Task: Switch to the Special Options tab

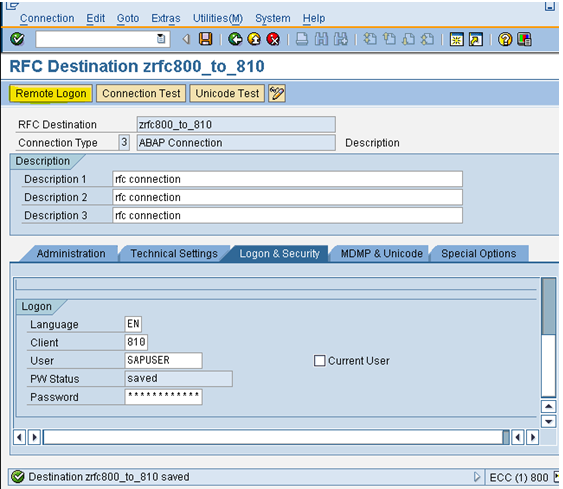Action: coord(478,253)
